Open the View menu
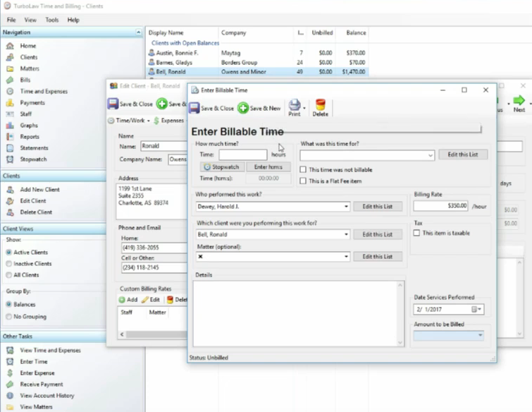532x412 pixels. 30,20
